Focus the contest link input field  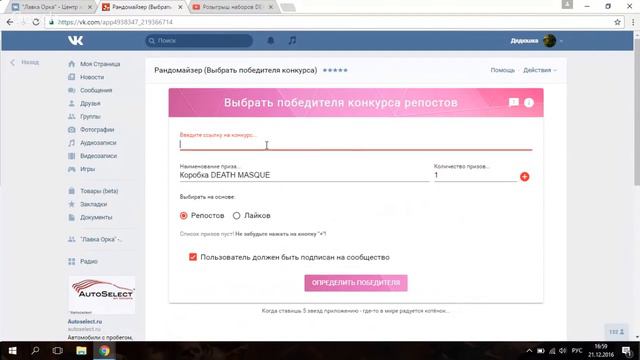(356, 144)
